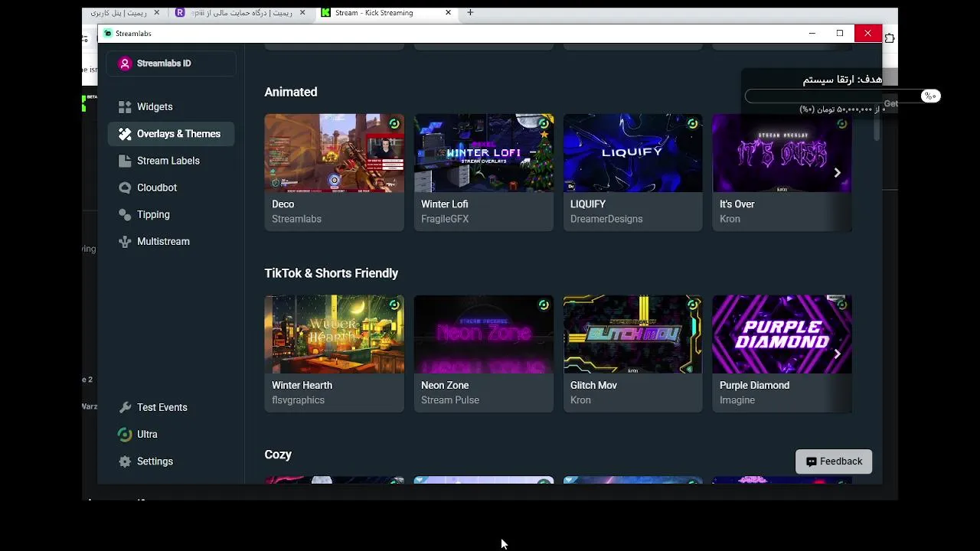Click author 'Kron' under It's Over

730,219
